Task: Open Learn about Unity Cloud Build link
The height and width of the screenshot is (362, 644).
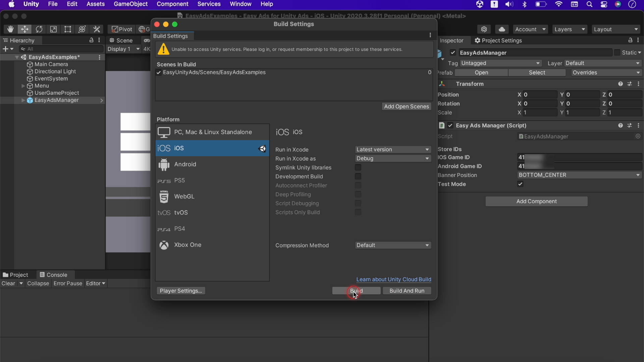Action: coord(394,279)
